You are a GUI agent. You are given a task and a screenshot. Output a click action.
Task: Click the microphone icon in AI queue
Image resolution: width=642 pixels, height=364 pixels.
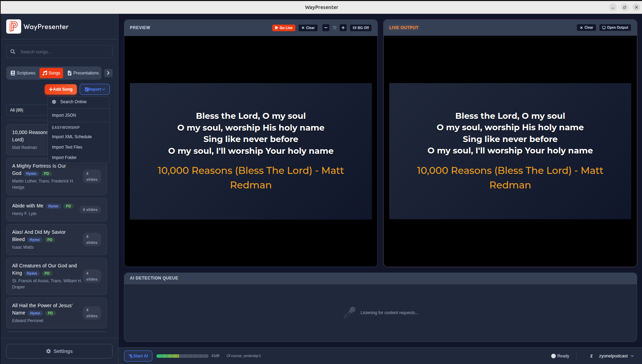349,312
